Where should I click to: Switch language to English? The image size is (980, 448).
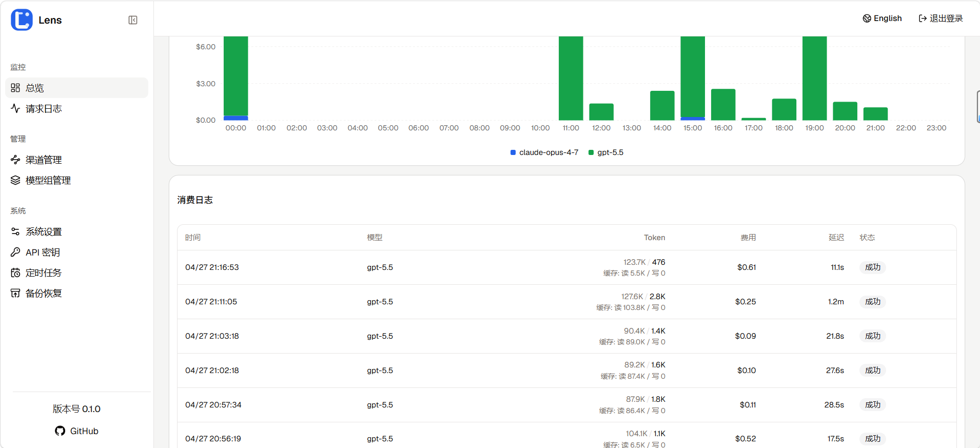click(x=887, y=18)
